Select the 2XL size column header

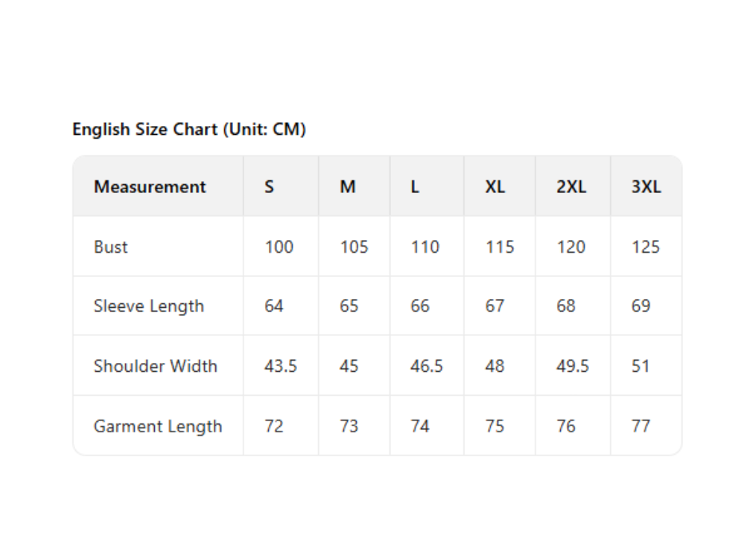point(571,187)
